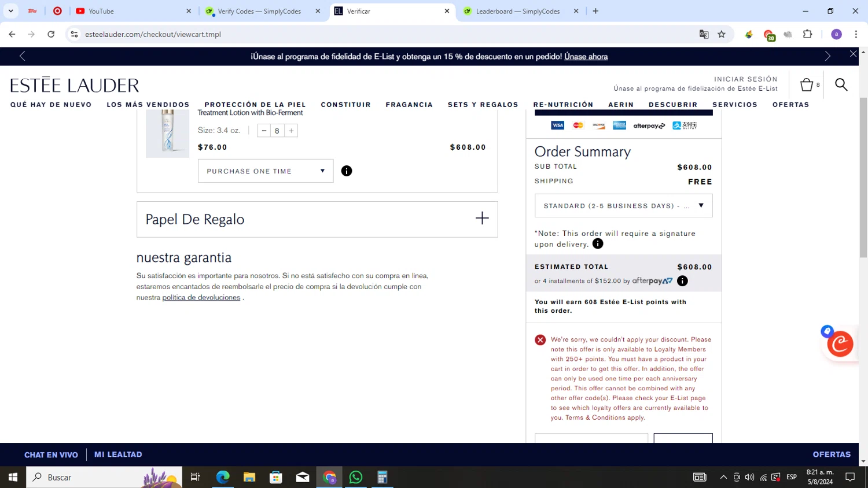Viewport: 868px width, 488px height.
Task: Reload the current page
Action: [51, 34]
